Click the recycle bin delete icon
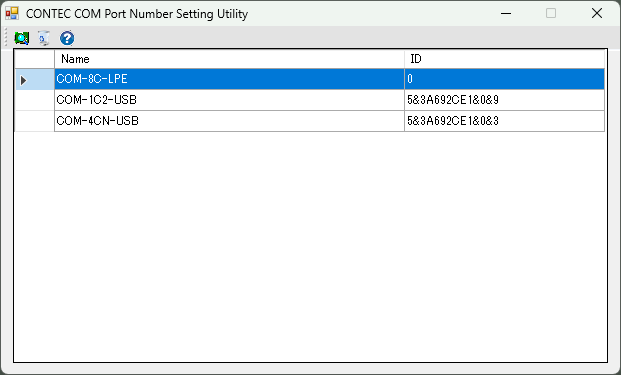 [44, 38]
